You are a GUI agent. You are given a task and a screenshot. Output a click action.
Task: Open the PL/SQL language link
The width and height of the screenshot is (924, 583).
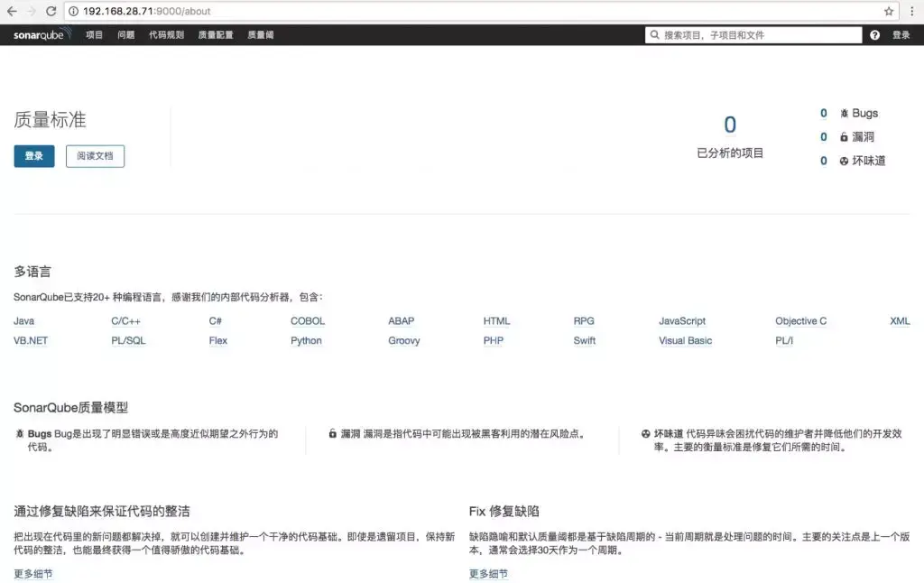(128, 341)
